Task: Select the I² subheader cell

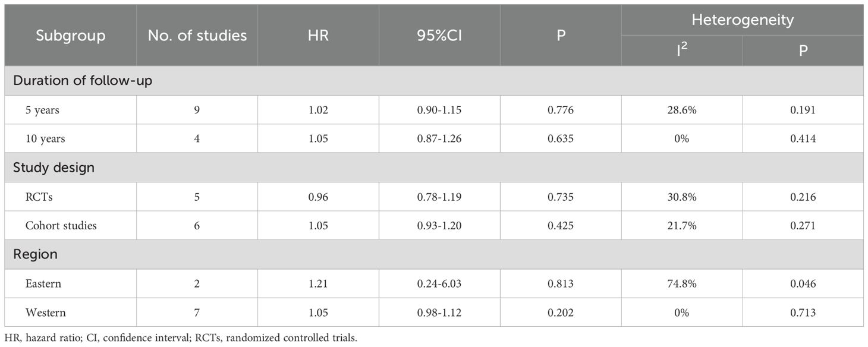Action: pyautogui.click(x=682, y=51)
